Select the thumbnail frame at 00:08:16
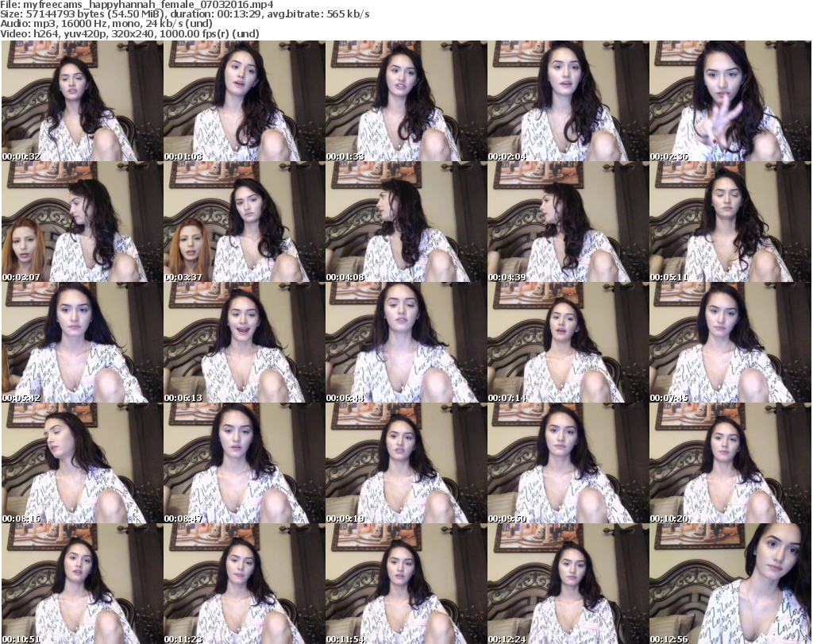Viewport: 813px width, 644px height. click(x=83, y=463)
